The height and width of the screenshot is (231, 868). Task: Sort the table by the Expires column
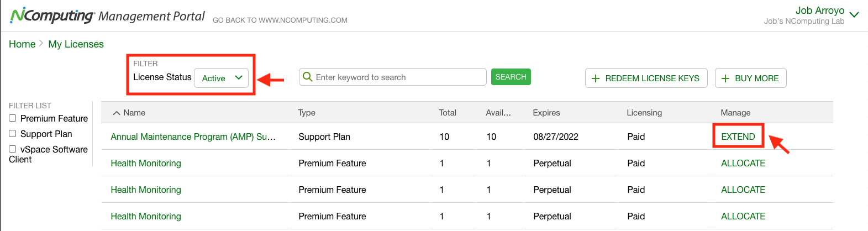click(546, 113)
